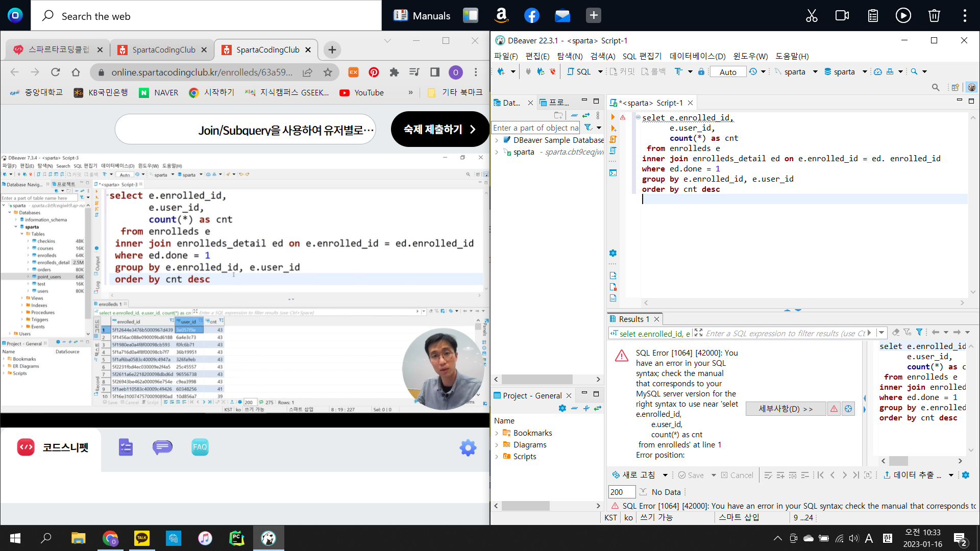
Task: Expand the Diagrams folder in Project panel
Action: (497, 445)
